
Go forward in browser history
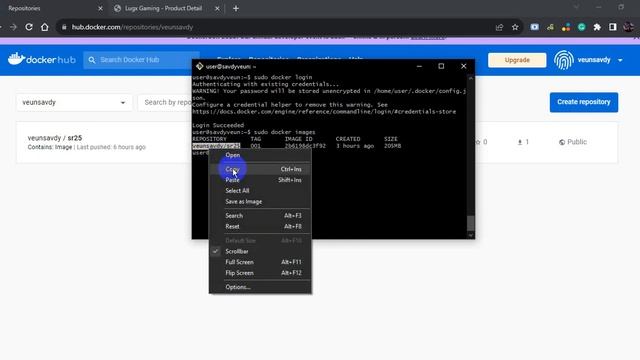coord(13,27)
